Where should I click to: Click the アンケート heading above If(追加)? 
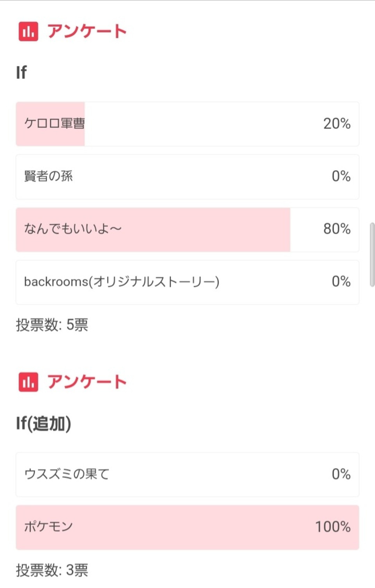click(87, 382)
